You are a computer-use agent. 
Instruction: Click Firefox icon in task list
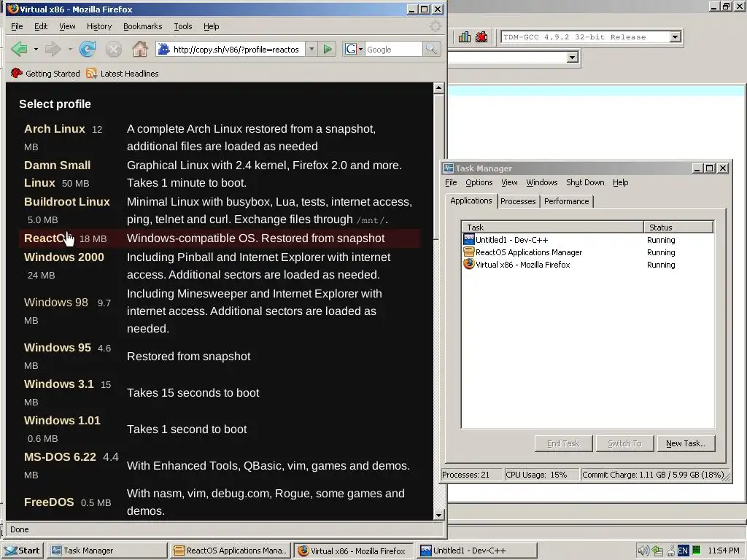(x=469, y=264)
